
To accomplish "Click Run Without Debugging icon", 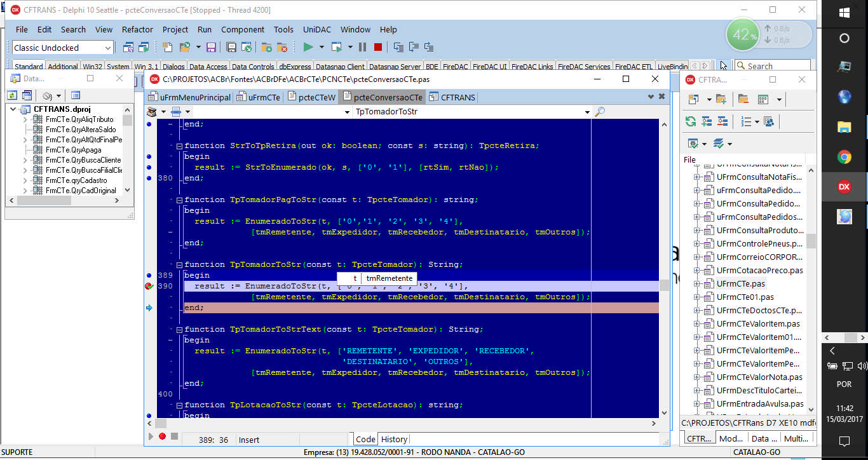I will 337,47.
